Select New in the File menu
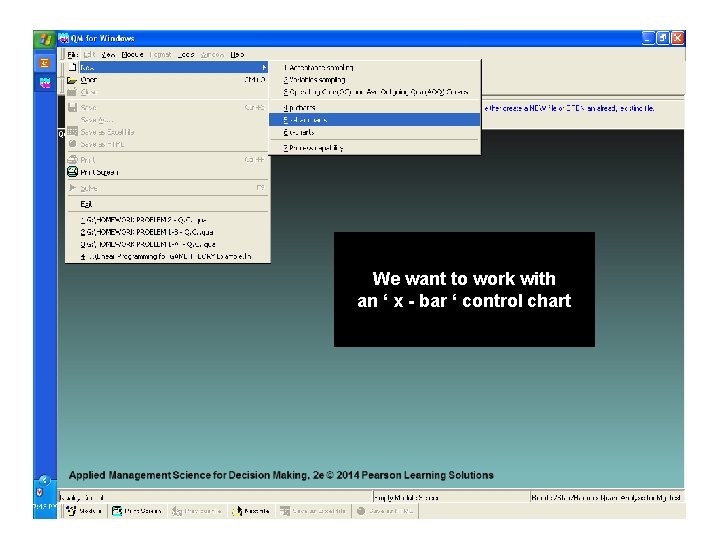720x540 pixels. (167, 68)
